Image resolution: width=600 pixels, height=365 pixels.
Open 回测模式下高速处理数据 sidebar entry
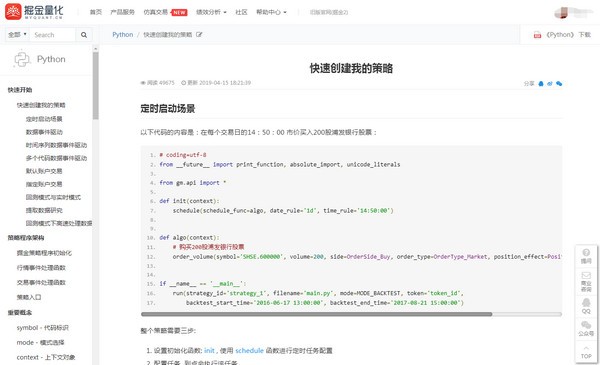(59, 223)
